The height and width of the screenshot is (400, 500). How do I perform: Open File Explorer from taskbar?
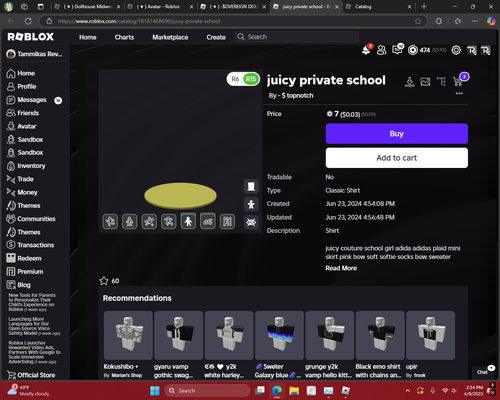pos(294,391)
